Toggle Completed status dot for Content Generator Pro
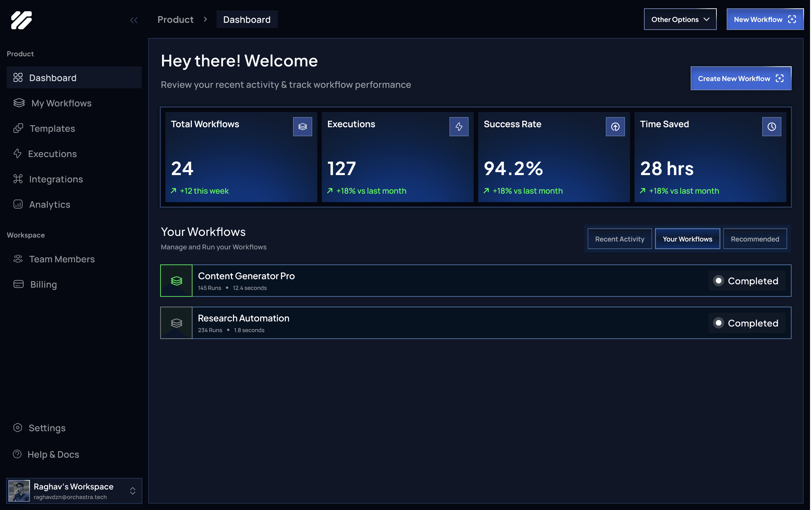This screenshot has height=510, width=812. 718,281
